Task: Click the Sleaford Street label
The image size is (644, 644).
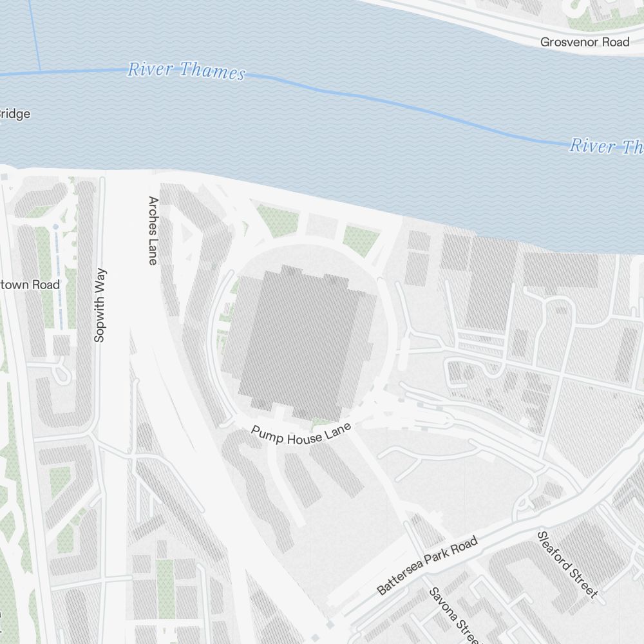Action: (567, 564)
